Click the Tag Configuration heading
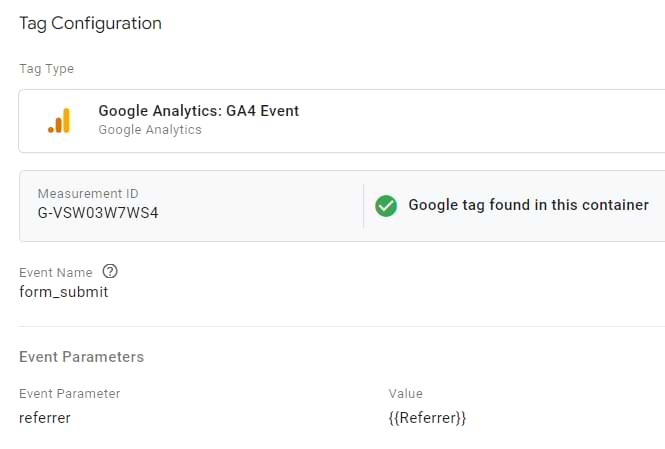Screen dimensions: 665x449 click(90, 23)
